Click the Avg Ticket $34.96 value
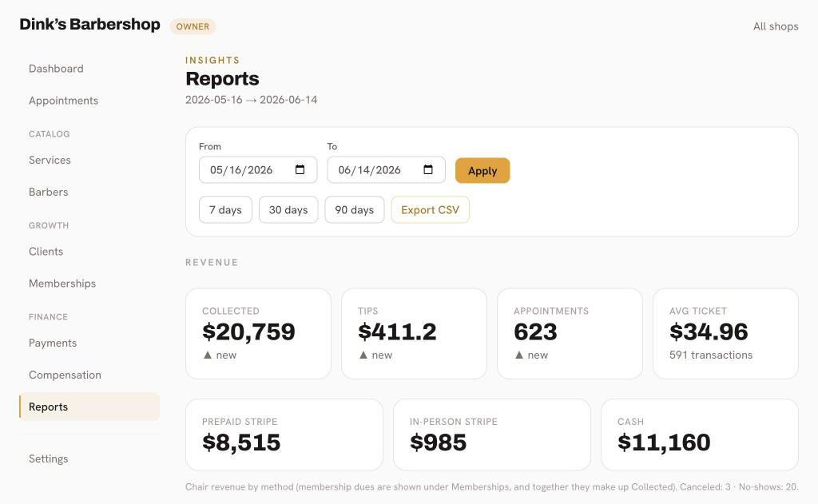 tap(709, 331)
